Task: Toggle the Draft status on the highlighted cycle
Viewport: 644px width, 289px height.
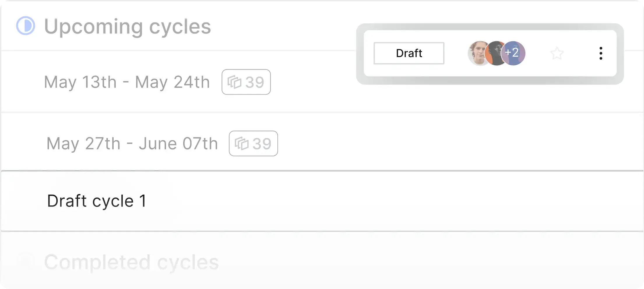Action: point(409,53)
